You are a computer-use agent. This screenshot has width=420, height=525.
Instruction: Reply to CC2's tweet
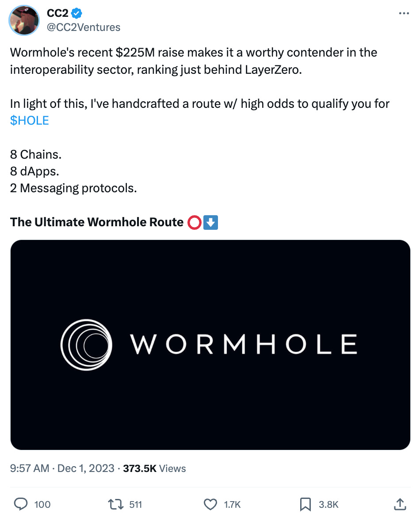click(x=21, y=504)
